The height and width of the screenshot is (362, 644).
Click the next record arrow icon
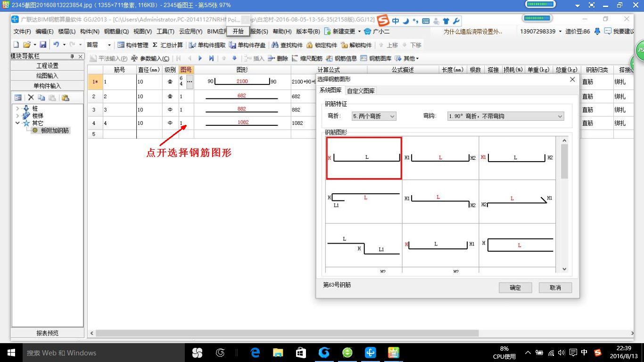click(x=200, y=58)
